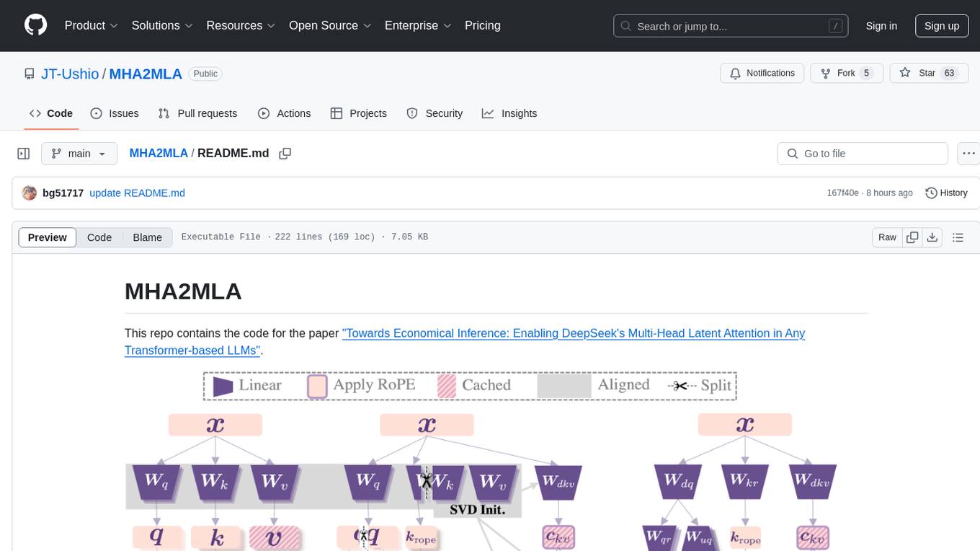Open the Raw file view
Screen dimensions: 980x551
[887, 237]
